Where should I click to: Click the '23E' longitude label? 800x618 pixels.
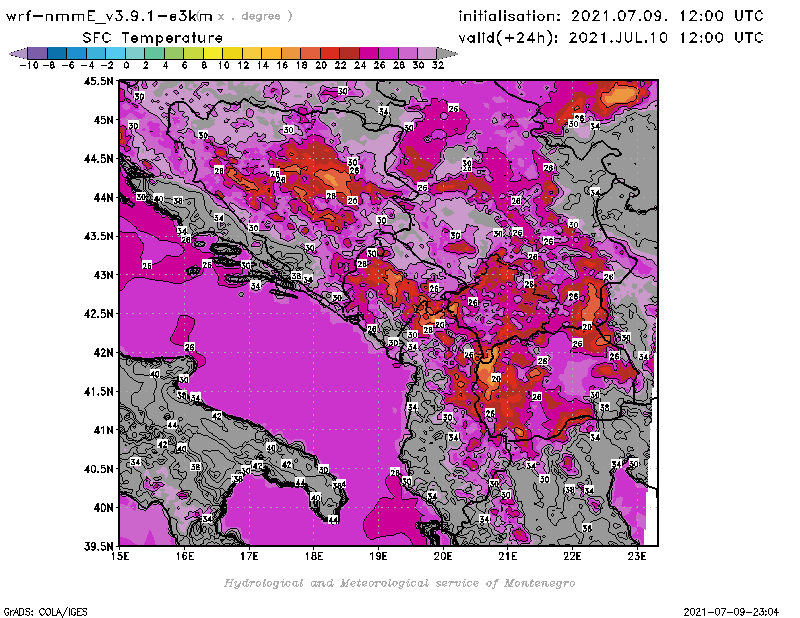click(636, 556)
